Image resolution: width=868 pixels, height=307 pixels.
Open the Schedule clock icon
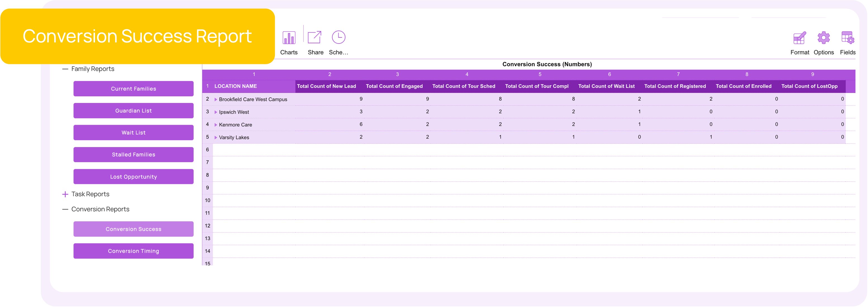tap(338, 37)
